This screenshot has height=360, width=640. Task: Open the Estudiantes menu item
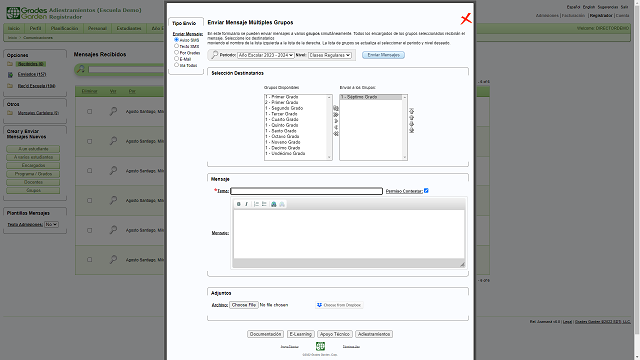click(129, 28)
